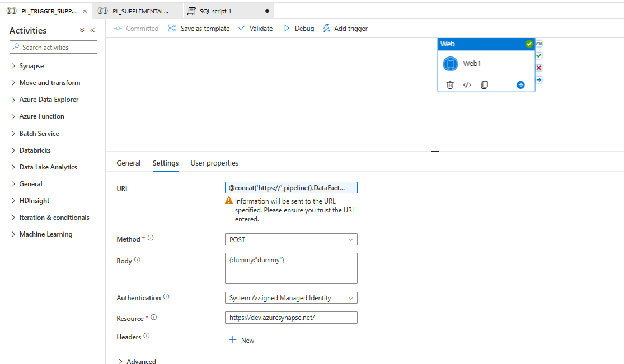Click the Web activity green validation checkmark
This screenshot has height=364, width=624.
[x=529, y=44]
